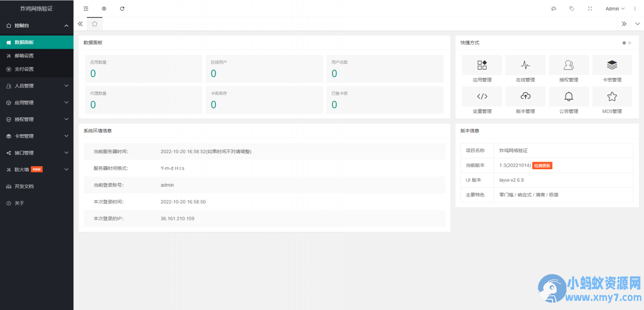644x310 pixels.
Task: Click 授权管理 shield icon in sidebar
Action: pos(8,119)
